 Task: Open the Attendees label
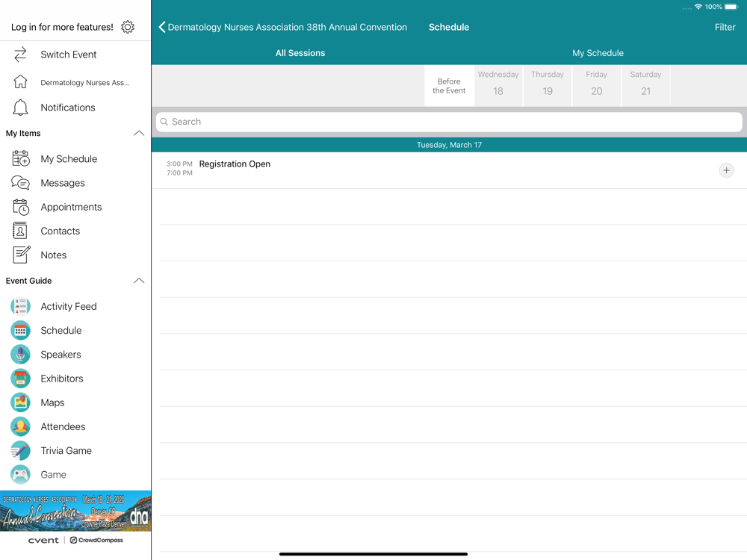[x=63, y=426]
